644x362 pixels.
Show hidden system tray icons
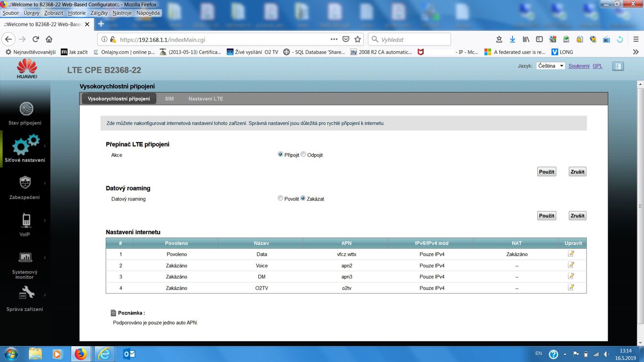click(x=565, y=354)
